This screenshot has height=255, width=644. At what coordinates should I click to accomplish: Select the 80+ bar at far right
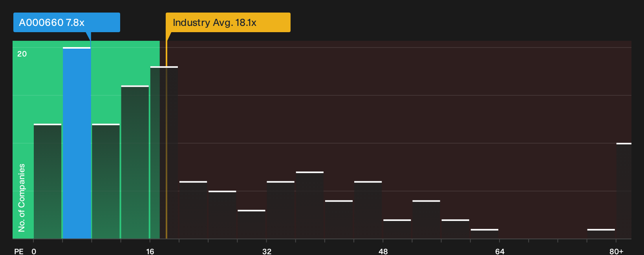pos(624,191)
